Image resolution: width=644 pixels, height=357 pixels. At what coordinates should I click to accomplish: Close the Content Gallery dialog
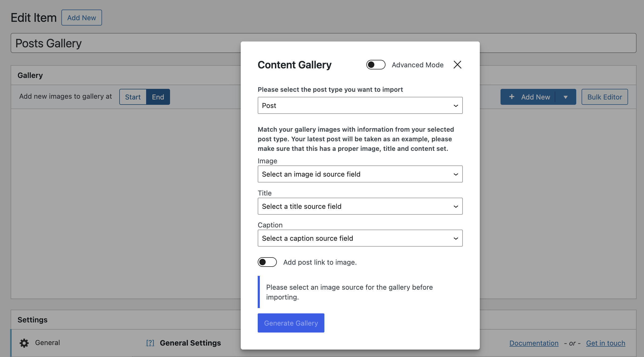[457, 65]
